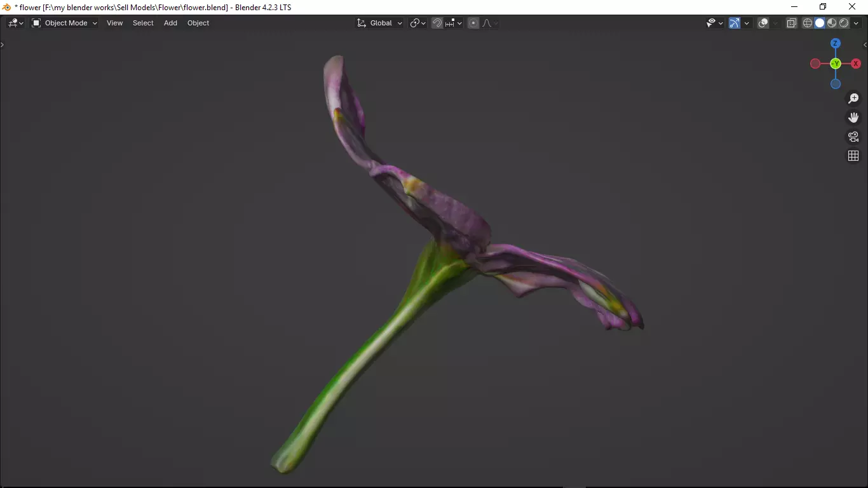Restore down the Blender window
Screen dimensions: 868x488
point(823,7)
